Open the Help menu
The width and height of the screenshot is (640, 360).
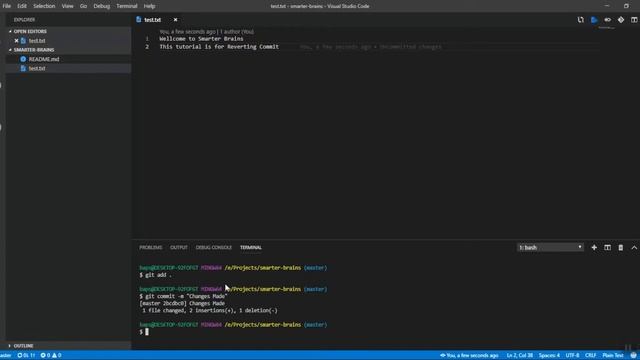[149, 6]
